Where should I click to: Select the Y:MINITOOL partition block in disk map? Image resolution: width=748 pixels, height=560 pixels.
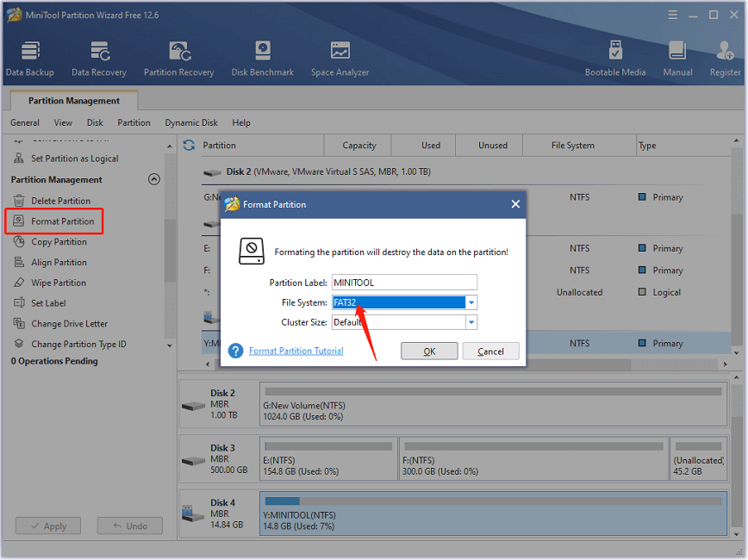click(x=493, y=513)
